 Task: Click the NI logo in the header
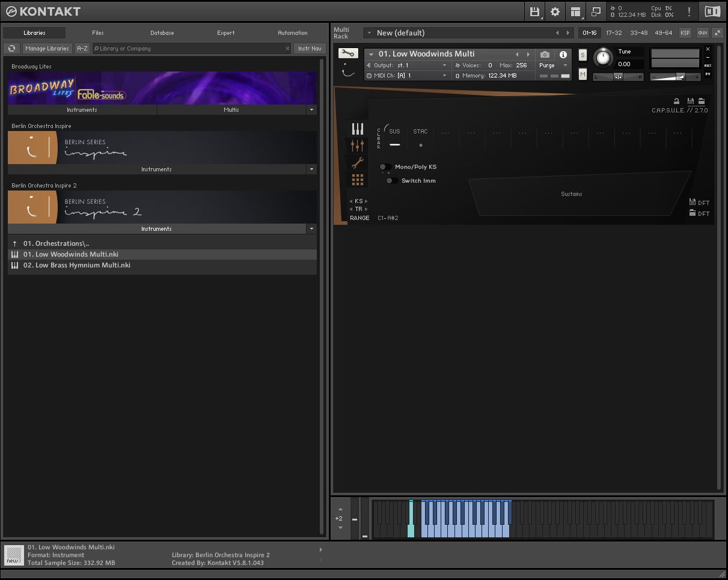coord(712,11)
